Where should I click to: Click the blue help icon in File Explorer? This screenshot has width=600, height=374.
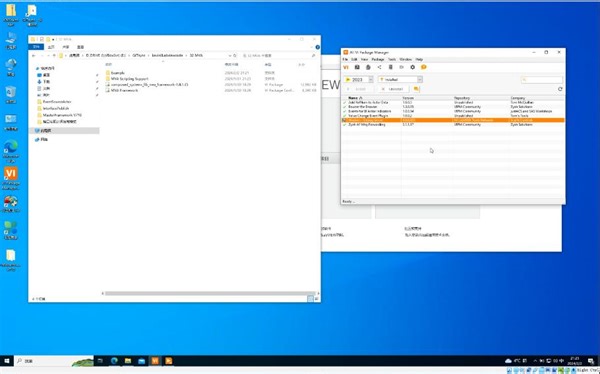coord(317,47)
